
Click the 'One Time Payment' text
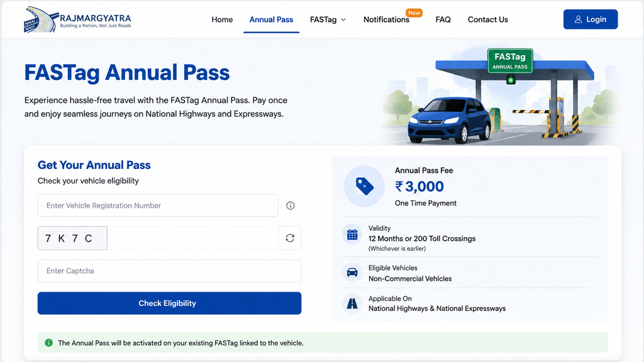[426, 203]
